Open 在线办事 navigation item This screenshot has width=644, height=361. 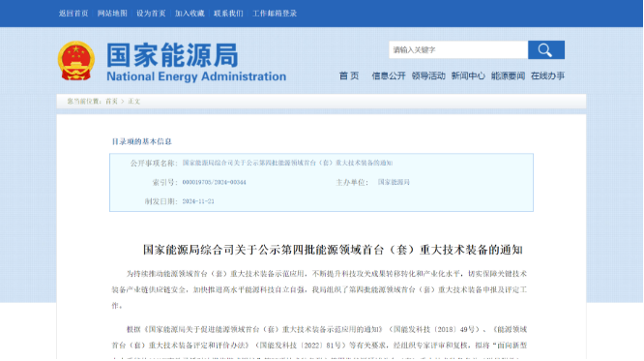coord(548,75)
